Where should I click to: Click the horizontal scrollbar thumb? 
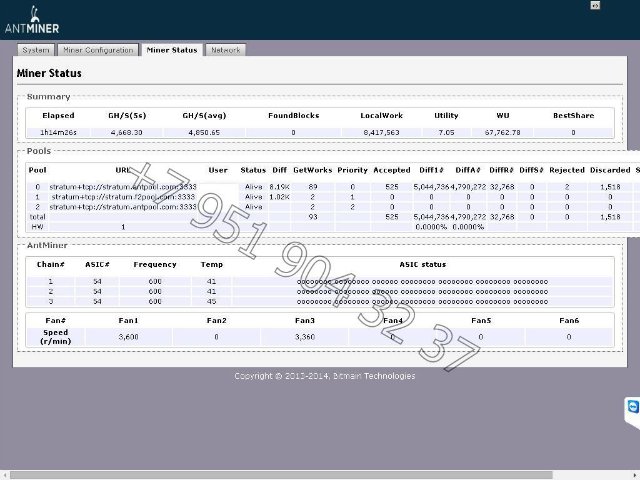click(281, 475)
